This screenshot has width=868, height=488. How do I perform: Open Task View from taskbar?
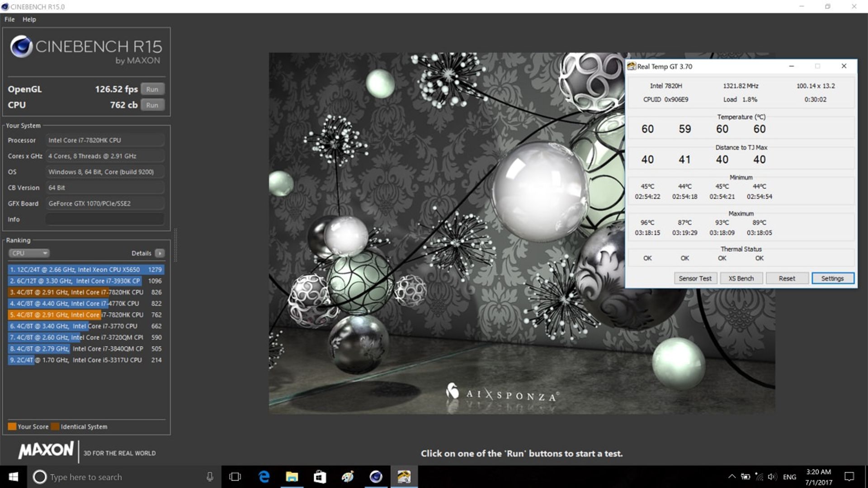pos(235,477)
